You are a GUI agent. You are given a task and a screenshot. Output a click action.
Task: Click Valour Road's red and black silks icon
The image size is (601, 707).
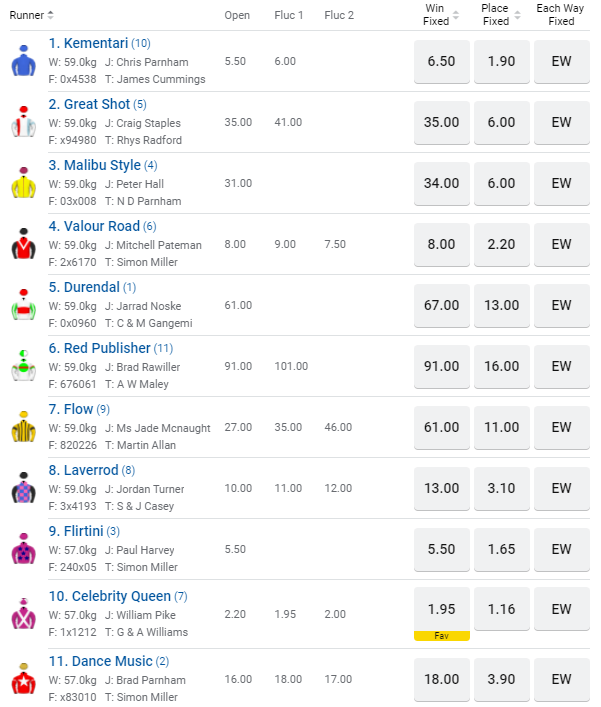tap(23, 244)
